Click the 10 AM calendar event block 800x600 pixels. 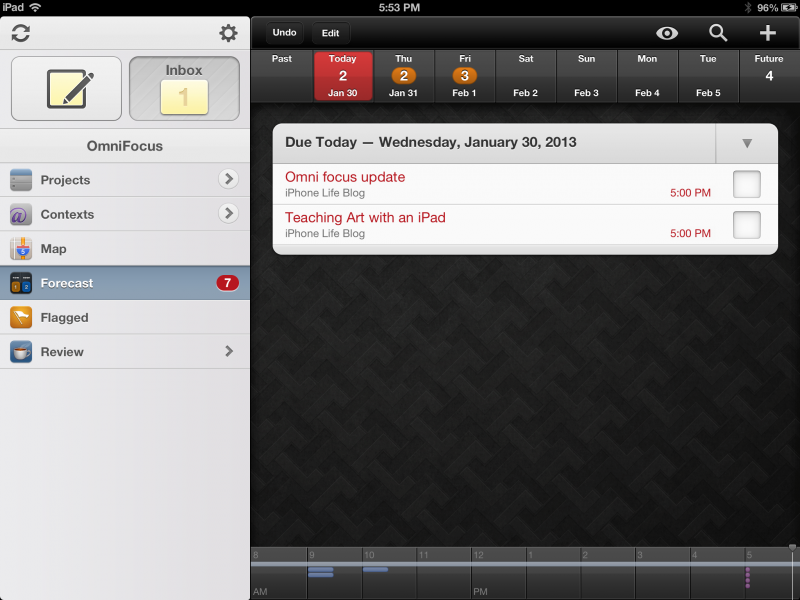tap(376, 569)
